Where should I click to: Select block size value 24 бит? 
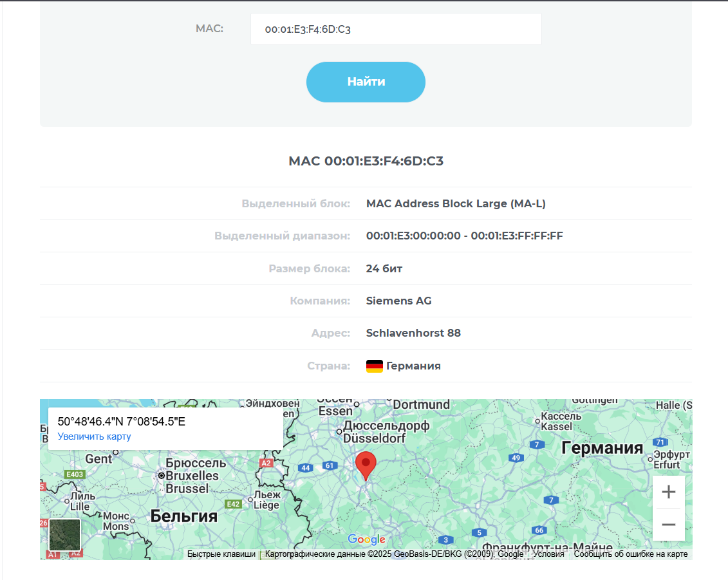point(384,268)
